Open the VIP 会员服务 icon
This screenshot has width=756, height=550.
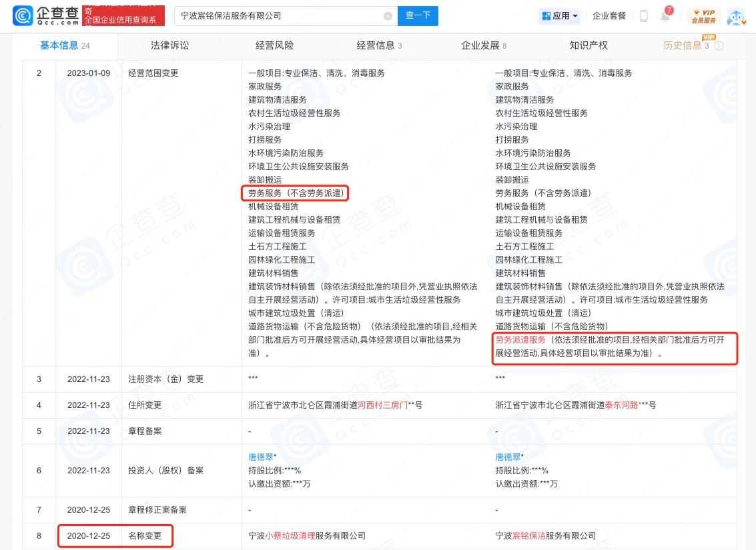coord(704,16)
